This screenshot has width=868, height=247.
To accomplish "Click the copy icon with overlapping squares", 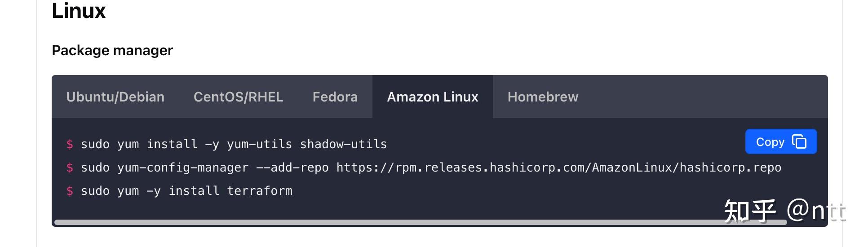I will [799, 142].
